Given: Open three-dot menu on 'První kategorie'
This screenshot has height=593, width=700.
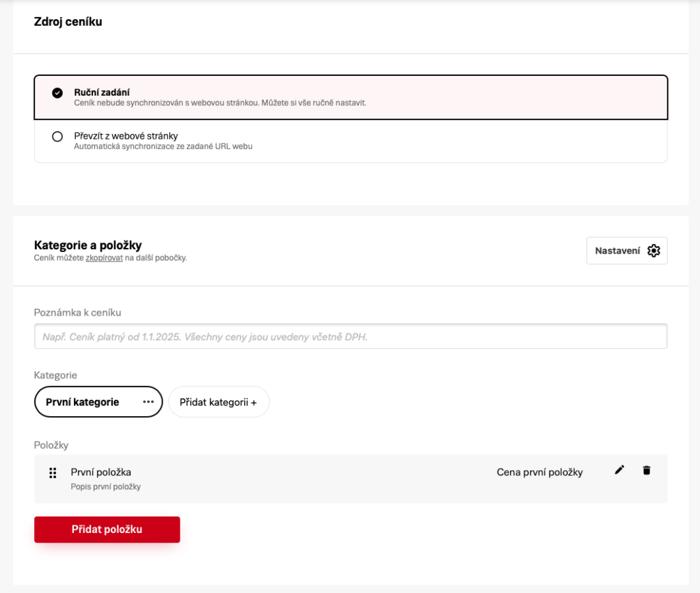Looking at the screenshot, I should pos(148,402).
